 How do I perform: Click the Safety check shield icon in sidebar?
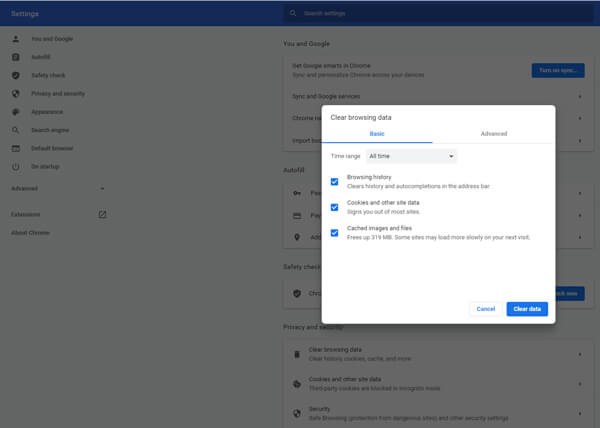16,75
